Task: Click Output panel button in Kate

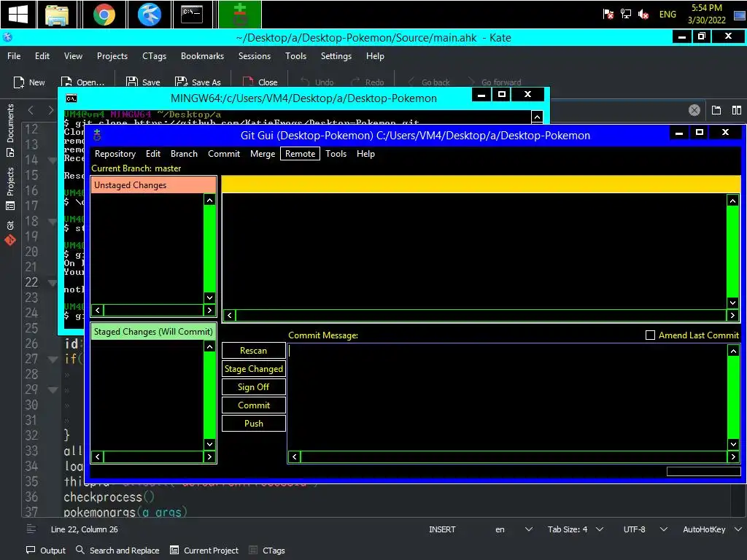Action: coord(46,550)
